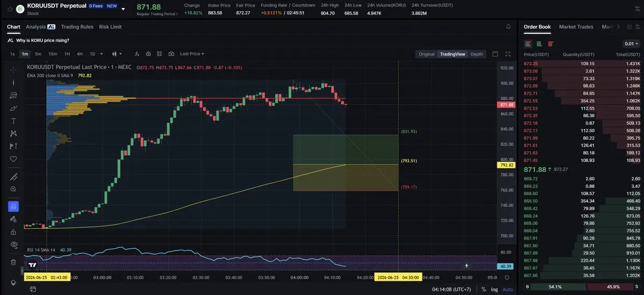Open the heart favorites icons tool
Viewport: 644px width, 295px height.
(13, 159)
